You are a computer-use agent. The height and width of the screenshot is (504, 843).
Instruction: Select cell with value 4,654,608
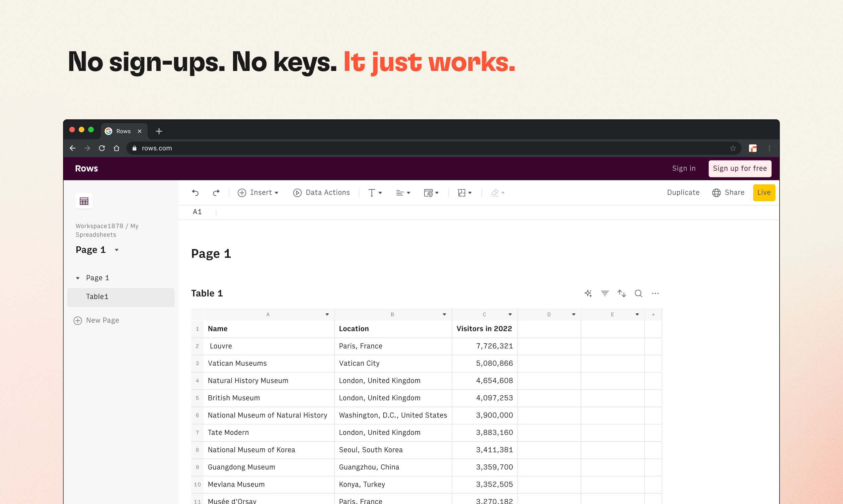(x=485, y=381)
